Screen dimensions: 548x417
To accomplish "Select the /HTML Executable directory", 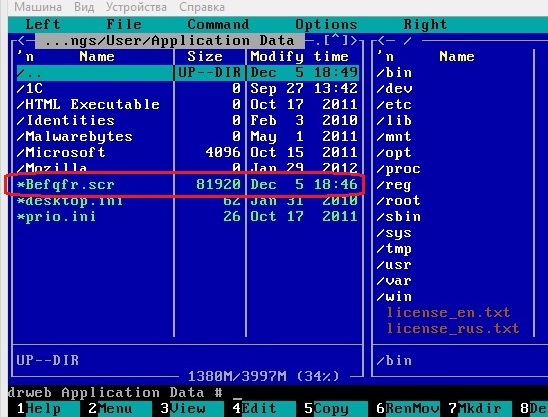I will point(188,105).
